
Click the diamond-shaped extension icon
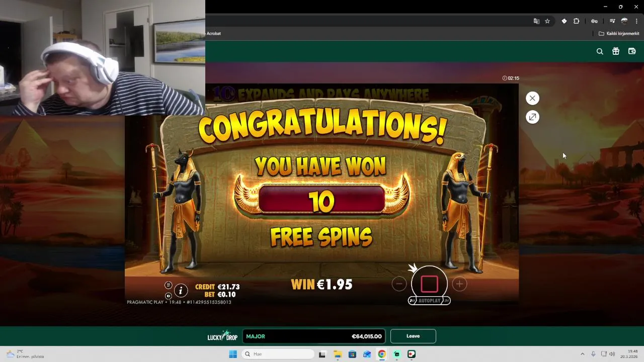point(564,21)
